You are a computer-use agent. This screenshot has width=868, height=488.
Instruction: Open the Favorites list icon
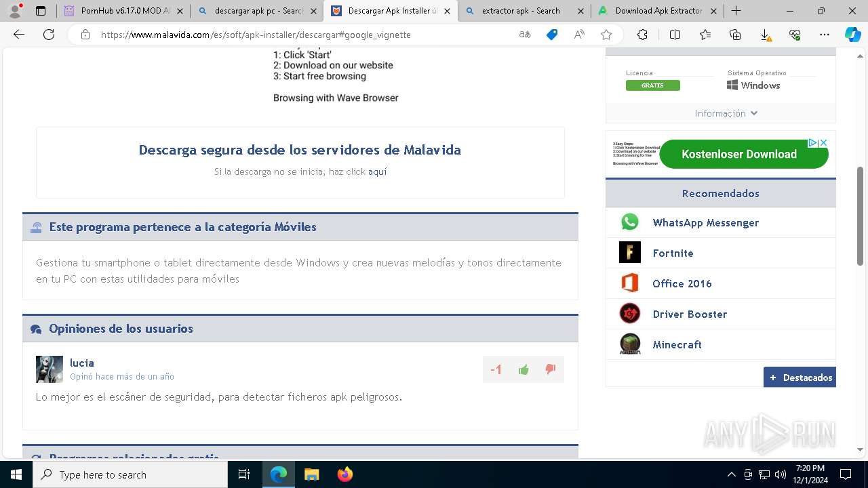705,35
